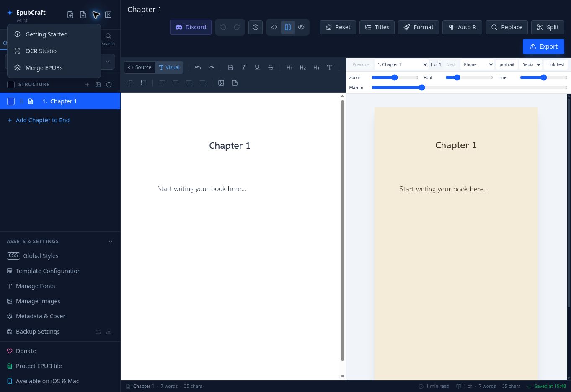Screen dimensions: 571x392
Task: Open the Search tab in sidebar
Action: 108,39
